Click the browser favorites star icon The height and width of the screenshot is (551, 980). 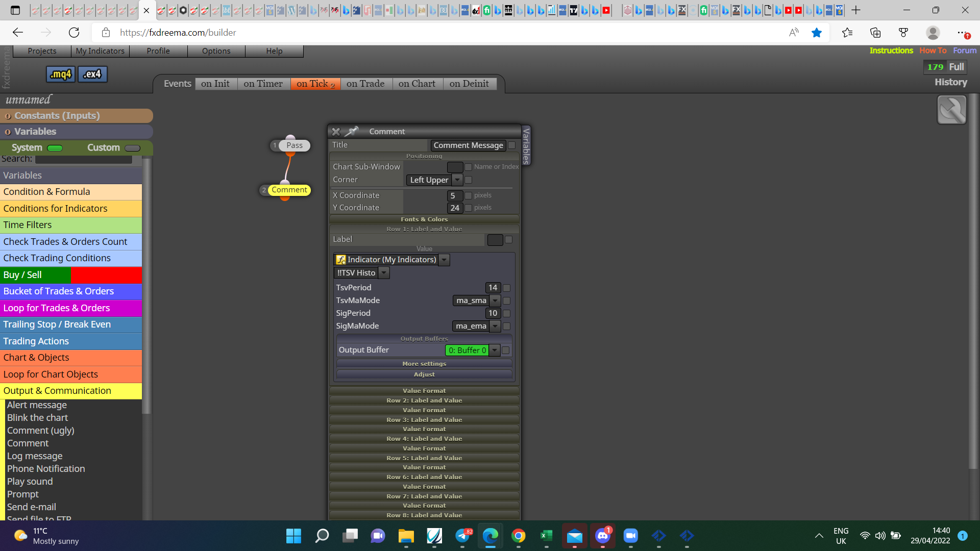(x=817, y=33)
